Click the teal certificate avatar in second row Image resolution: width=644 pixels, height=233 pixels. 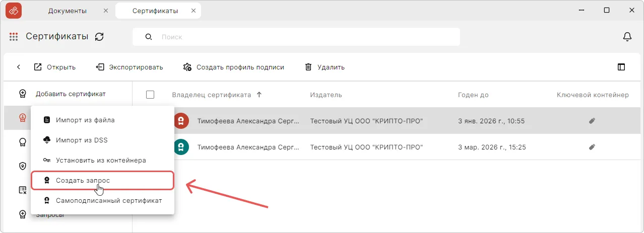(x=181, y=147)
